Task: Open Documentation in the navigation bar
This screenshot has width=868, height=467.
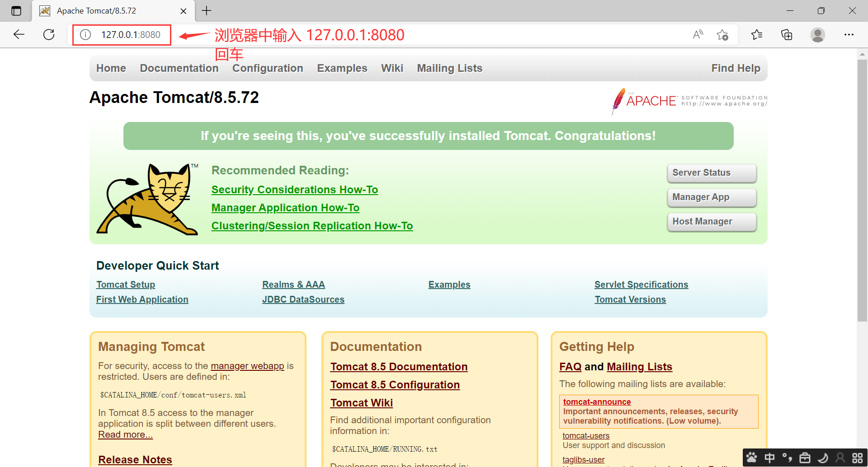Action: (x=179, y=68)
